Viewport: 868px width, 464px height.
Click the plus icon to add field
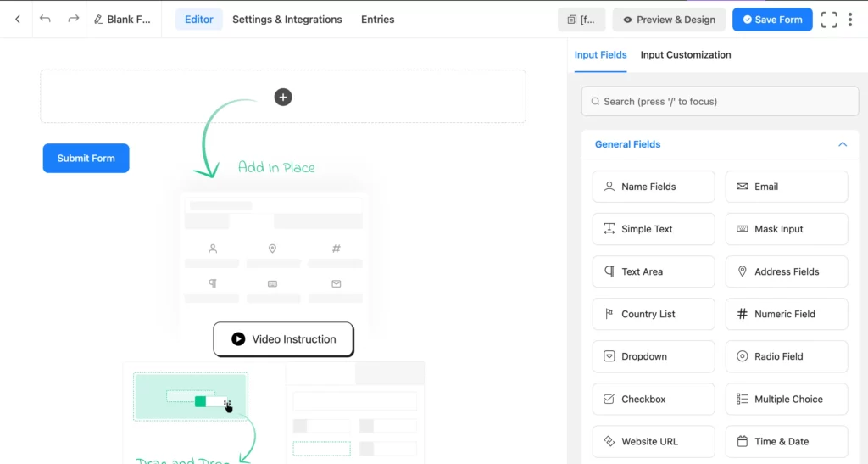(283, 97)
